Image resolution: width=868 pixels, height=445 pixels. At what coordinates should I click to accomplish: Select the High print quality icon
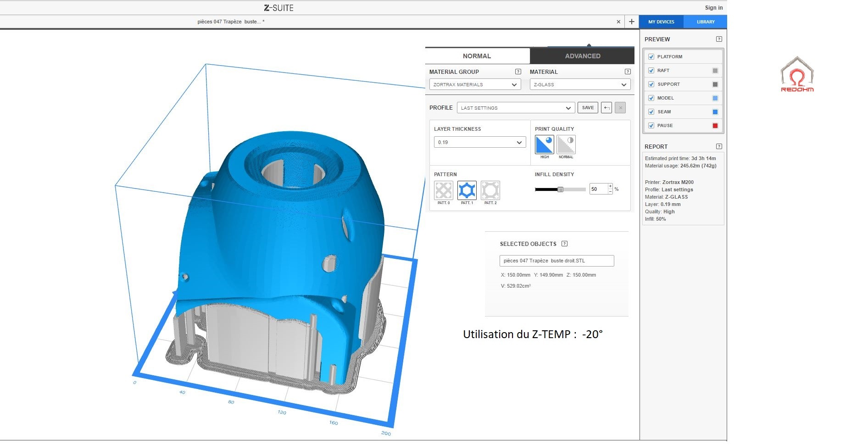coord(545,145)
